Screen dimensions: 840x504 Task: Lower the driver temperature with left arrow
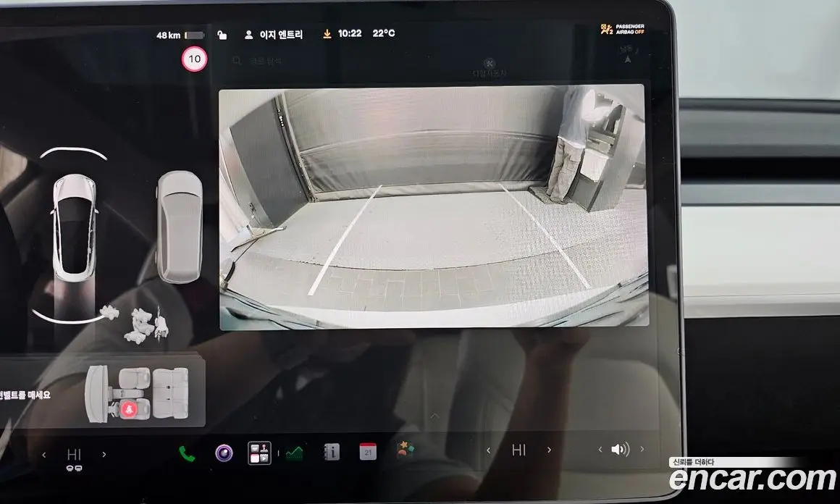click(44, 455)
